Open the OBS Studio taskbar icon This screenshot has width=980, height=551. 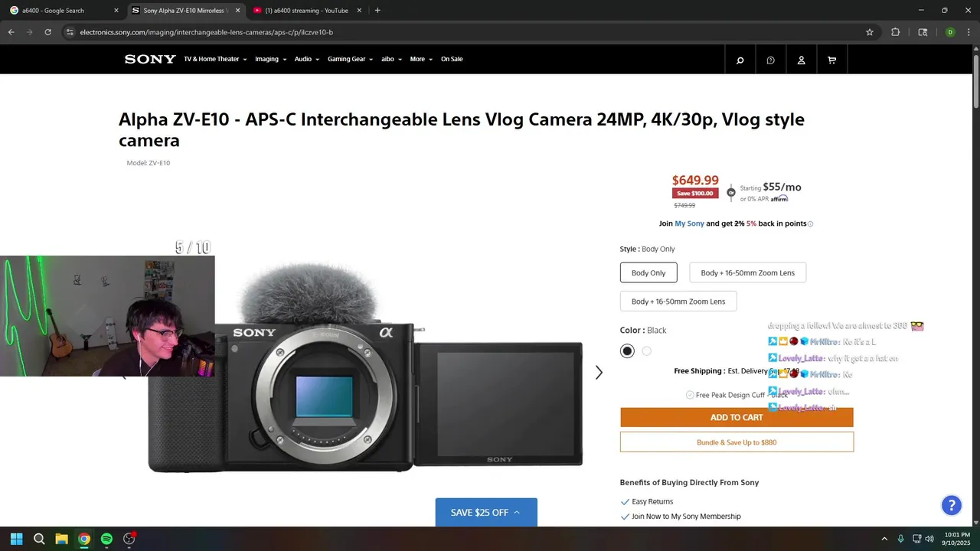click(129, 539)
